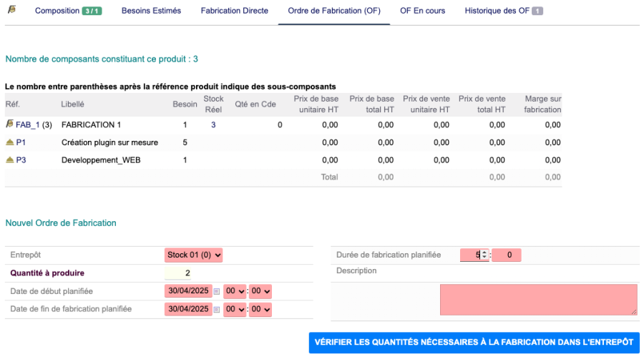Click into the Description text area
Image resolution: width=644 pixels, height=362 pixels.
(538, 299)
